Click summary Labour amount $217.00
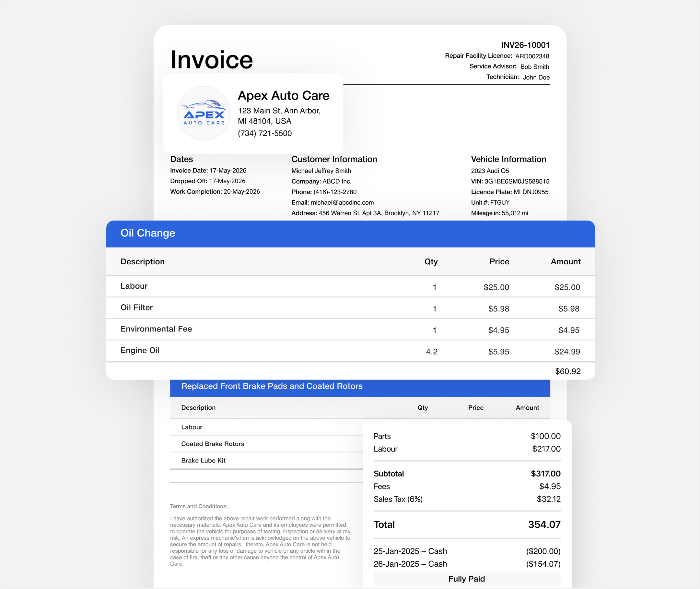 point(546,449)
